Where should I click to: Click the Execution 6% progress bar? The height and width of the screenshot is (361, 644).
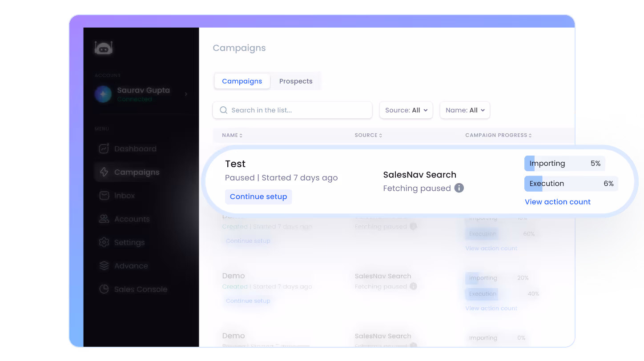point(572,184)
